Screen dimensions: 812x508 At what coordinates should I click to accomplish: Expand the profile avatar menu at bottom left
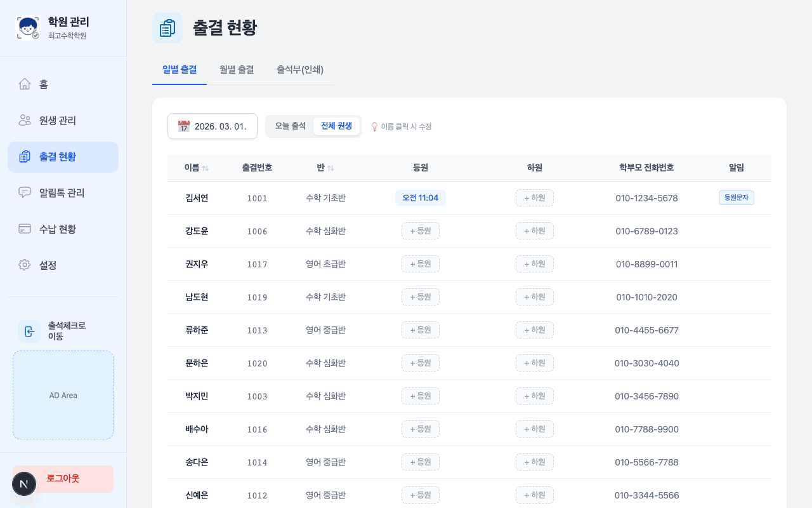24,484
